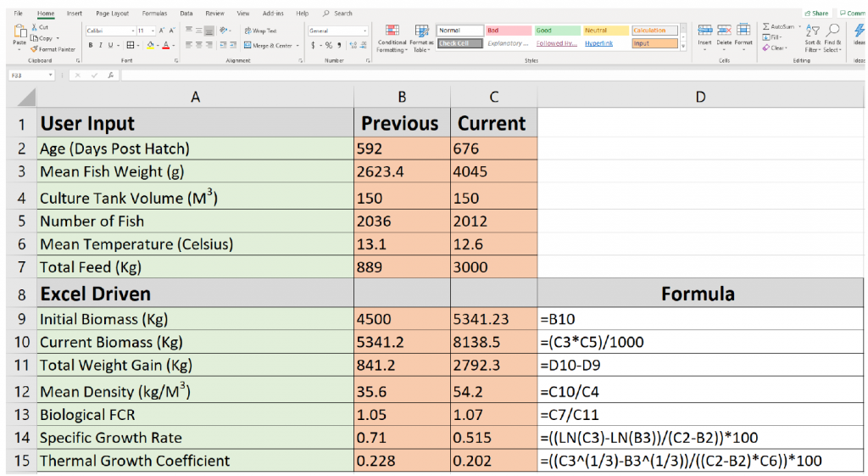Toggle bold formatting

[x=90, y=46]
